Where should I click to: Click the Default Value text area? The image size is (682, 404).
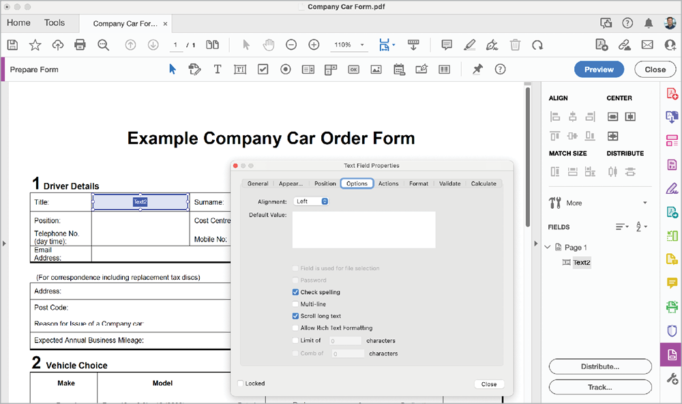coord(364,230)
